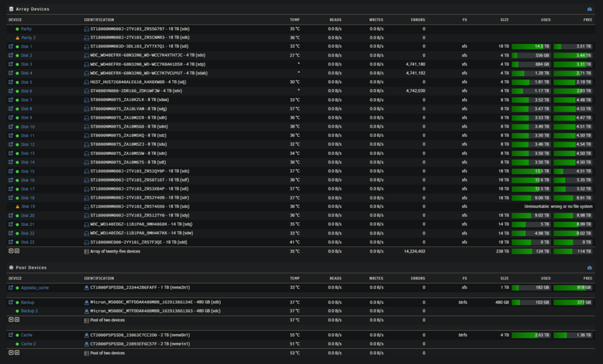603x364 pixels.
Task: Click the green status dot of Disk 8
Action: click(x=17, y=108)
